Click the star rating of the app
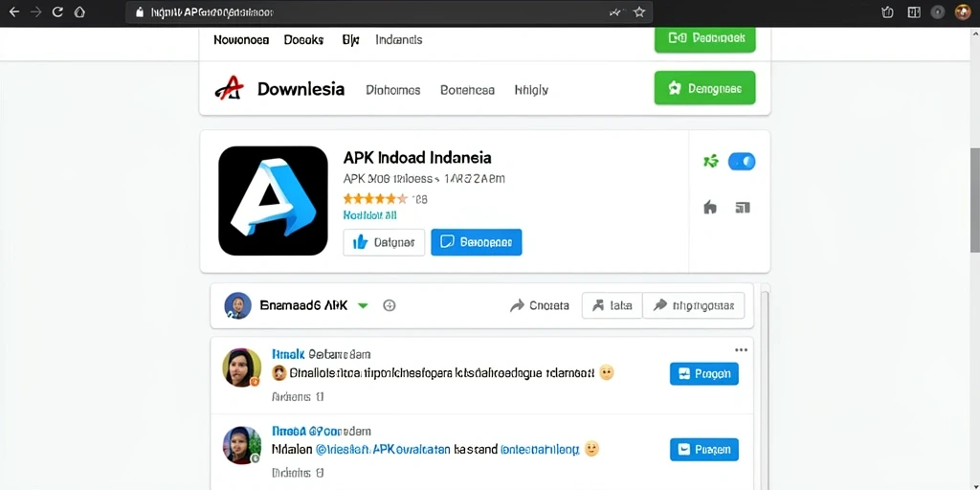The height and width of the screenshot is (490, 980). (375, 199)
